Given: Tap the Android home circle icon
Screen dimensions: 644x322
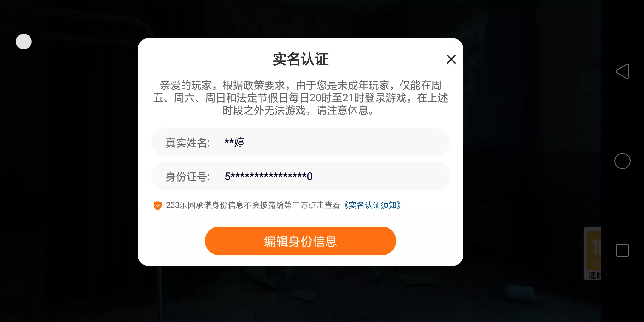Looking at the screenshot, I should coord(623,161).
